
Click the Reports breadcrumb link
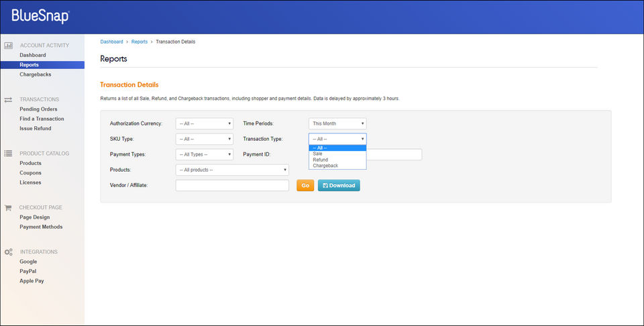click(x=140, y=42)
